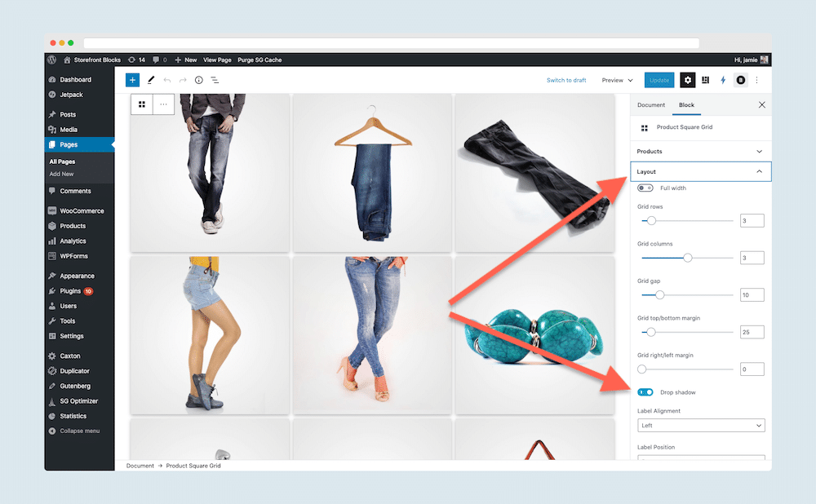Image resolution: width=816 pixels, height=504 pixels.
Task: Redo the last change
Action: pyautogui.click(x=183, y=80)
